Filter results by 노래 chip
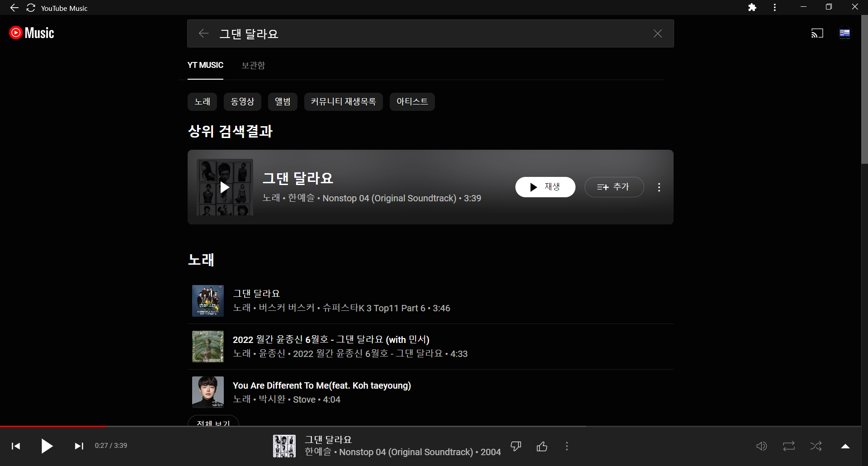The height and width of the screenshot is (466, 868). [202, 102]
